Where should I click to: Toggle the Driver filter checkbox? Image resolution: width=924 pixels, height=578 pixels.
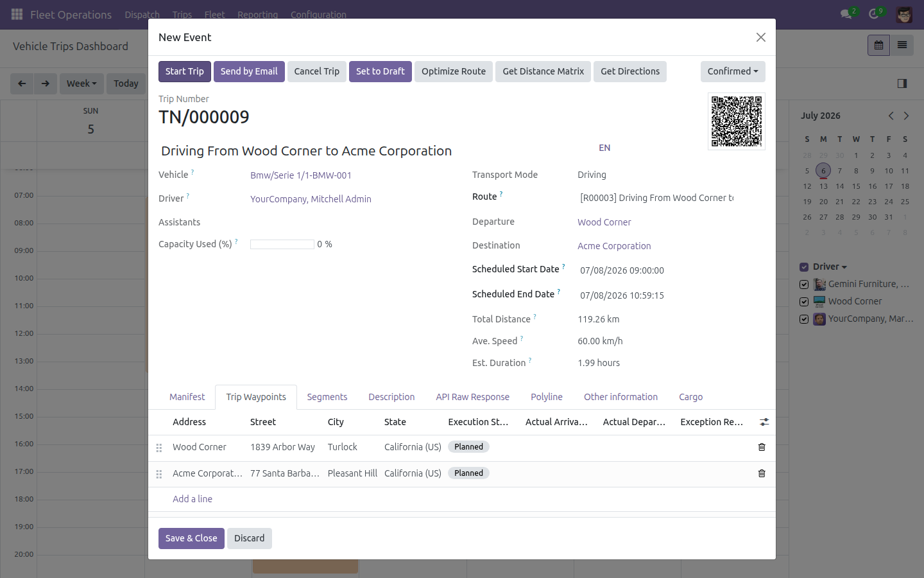click(x=804, y=267)
